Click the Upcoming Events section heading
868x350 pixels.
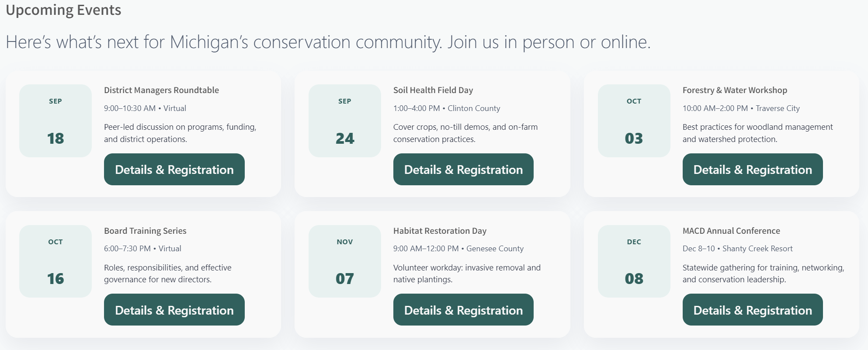[x=63, y=10]
